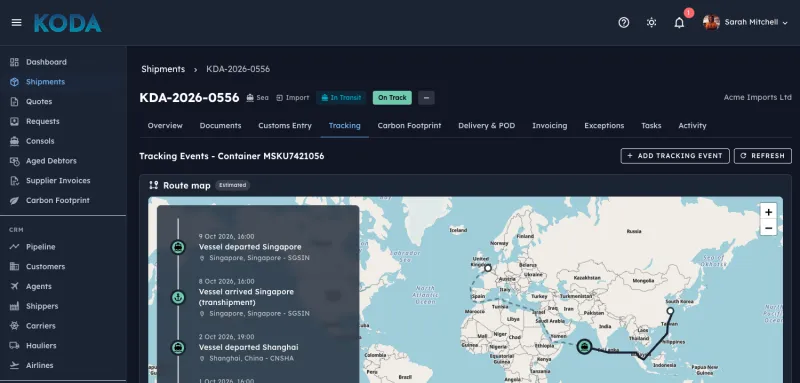Click Sarah Mitchell's avatar picture
The width and height of the screenshot is (800, 383).
[x=711, y=22]
